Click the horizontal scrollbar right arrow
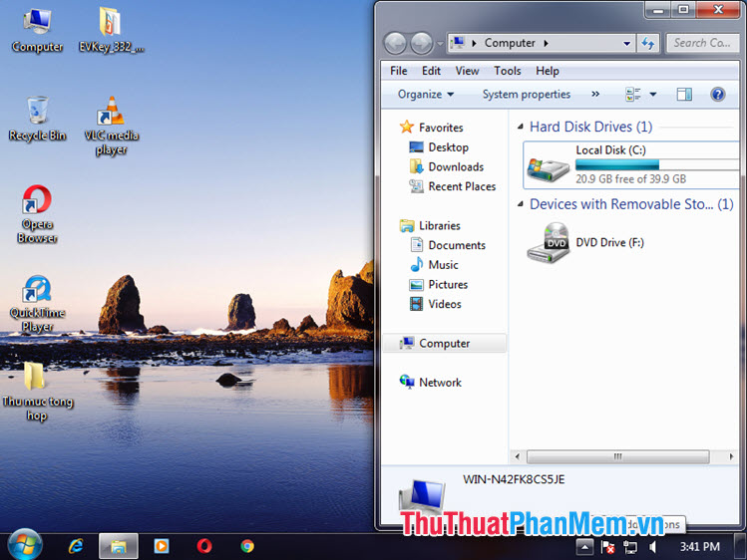This screenshot has width=747, height=560. (731, 456)
